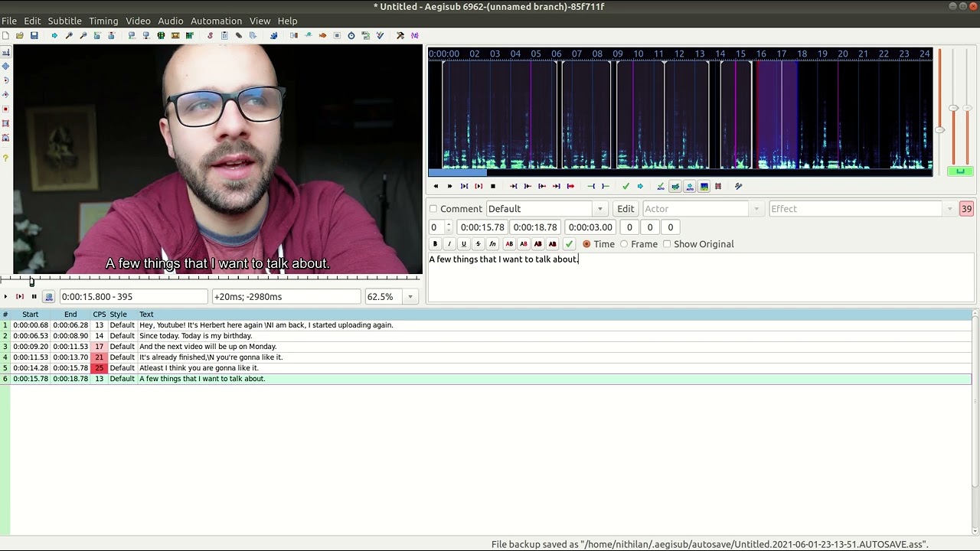
Task: Set primary color with first AB button
Action: (509, 244)
